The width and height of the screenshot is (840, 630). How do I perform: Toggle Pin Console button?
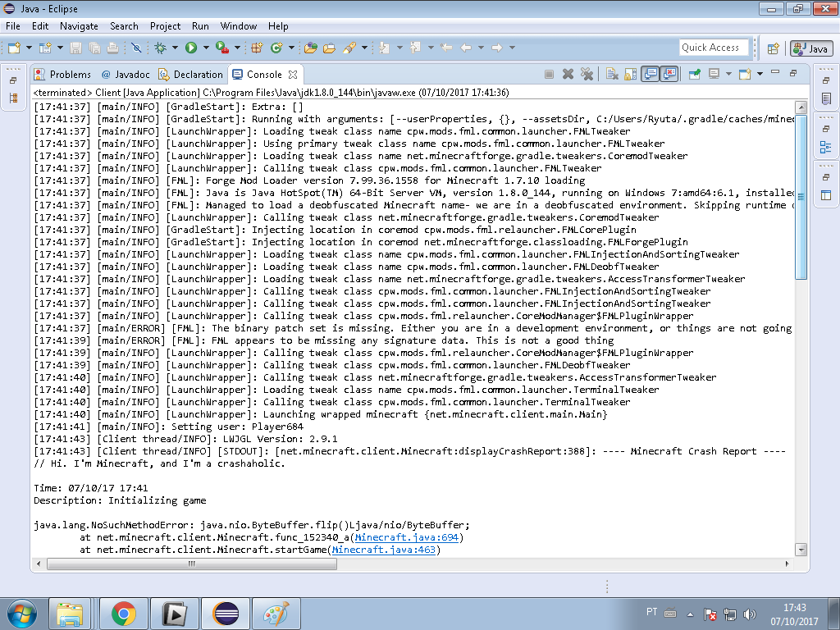(694, 74)
